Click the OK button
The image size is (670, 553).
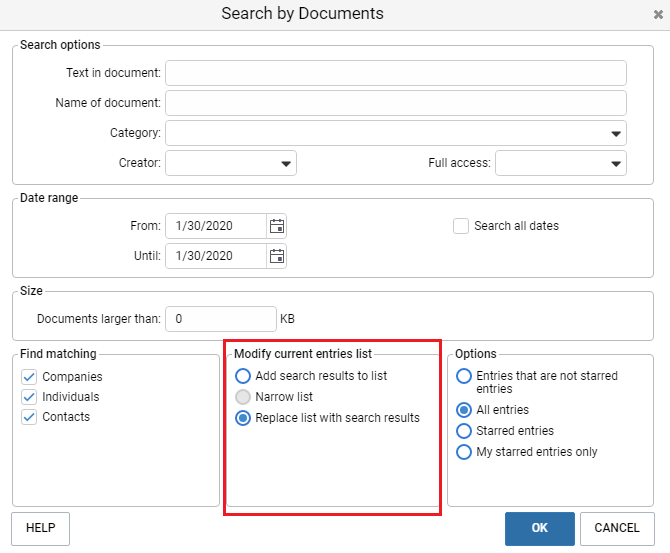pyautogui.click(x=540, y=529)
